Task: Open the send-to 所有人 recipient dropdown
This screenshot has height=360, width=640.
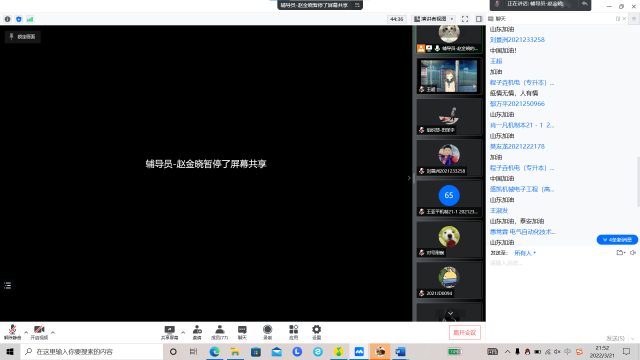Action: point(525,253)
